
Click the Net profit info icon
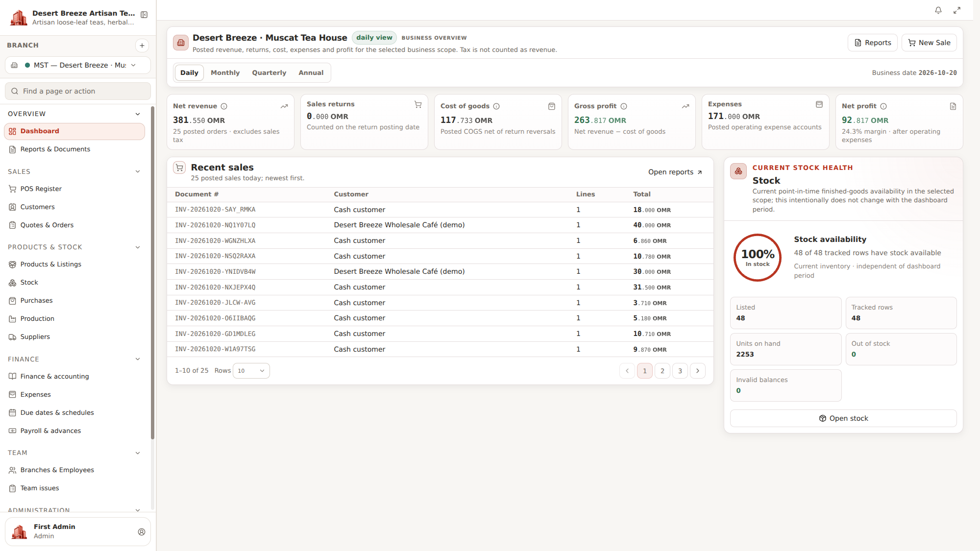point(883,106)
